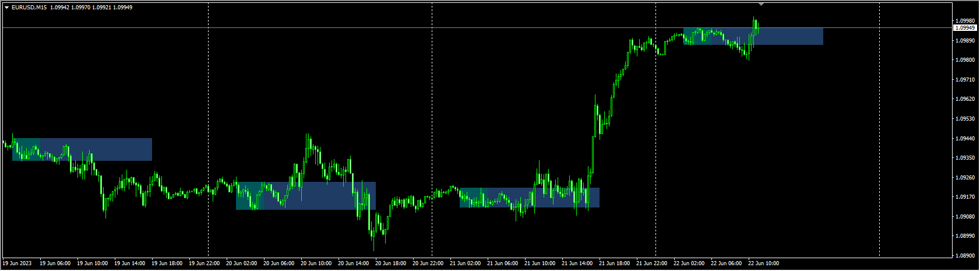Click the highlighted 1.09949 current price label
Screen dimensions: 980x271
tap(965, 27)
